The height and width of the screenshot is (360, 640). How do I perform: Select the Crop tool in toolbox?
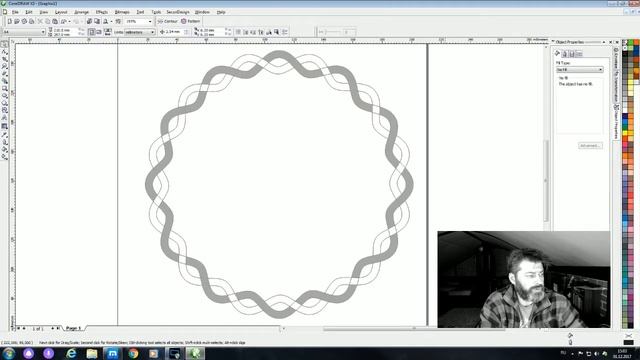4,59
